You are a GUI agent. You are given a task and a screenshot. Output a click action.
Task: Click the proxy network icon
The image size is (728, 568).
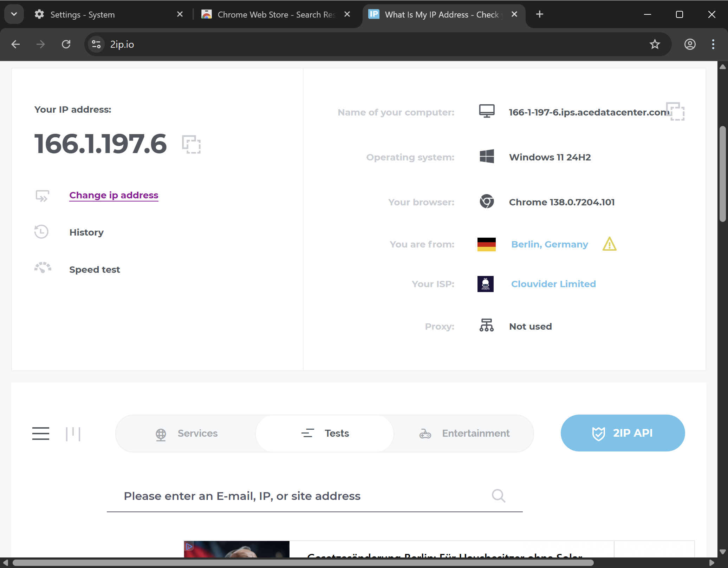[x=487, y=325]
